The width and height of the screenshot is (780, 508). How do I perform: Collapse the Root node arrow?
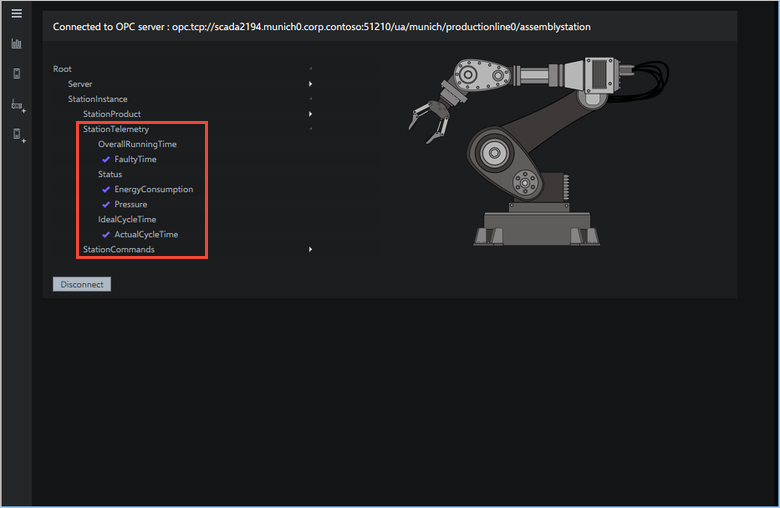click(x=310, y=69)
